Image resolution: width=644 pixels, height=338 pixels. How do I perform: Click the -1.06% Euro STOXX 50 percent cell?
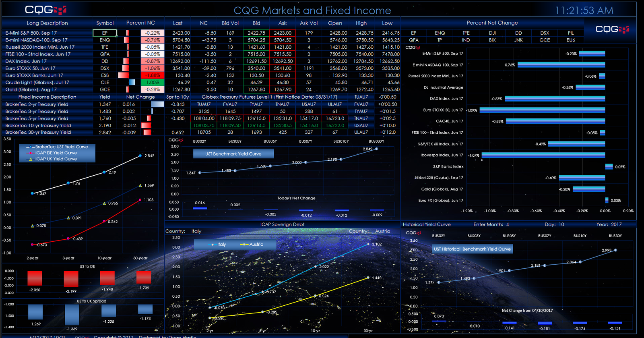coord(153,68)
